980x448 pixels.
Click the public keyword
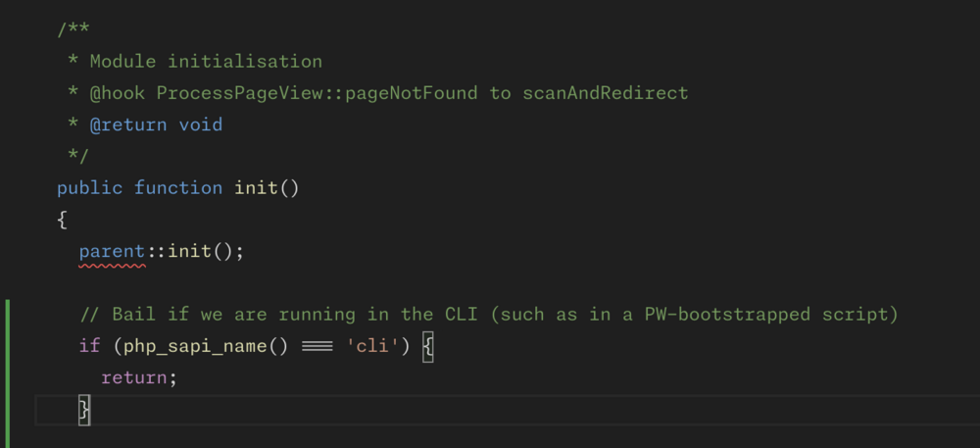click(90, 187)
